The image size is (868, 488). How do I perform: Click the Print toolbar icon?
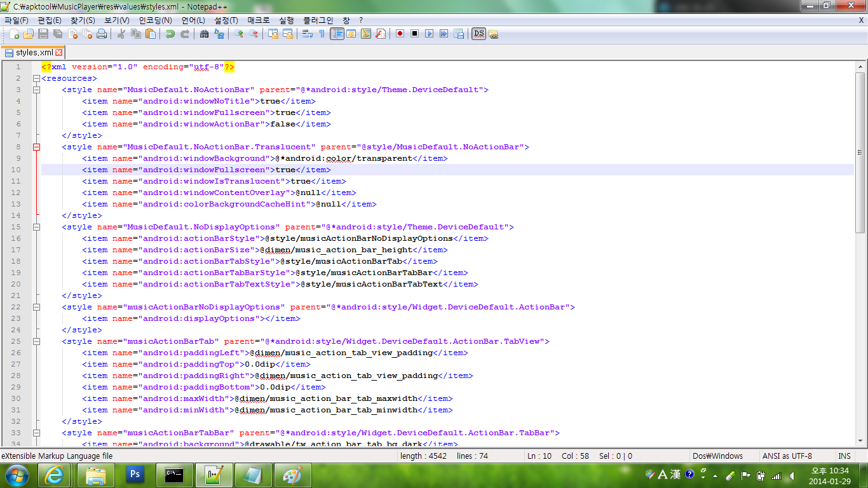tap(101, 34)
